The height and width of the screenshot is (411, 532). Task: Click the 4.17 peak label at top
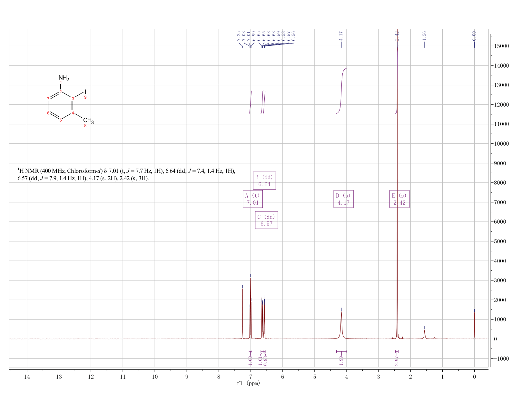click(341, 35)
